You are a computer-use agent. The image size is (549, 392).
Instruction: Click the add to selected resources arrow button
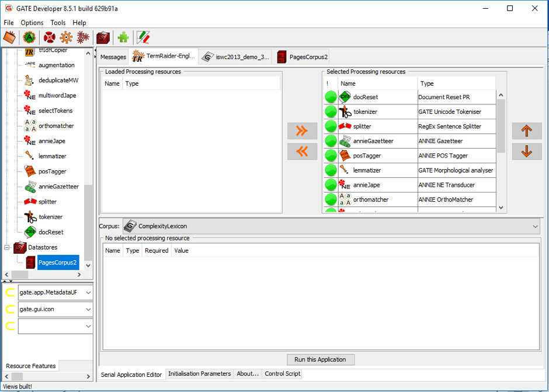click(x=302, y=131)
